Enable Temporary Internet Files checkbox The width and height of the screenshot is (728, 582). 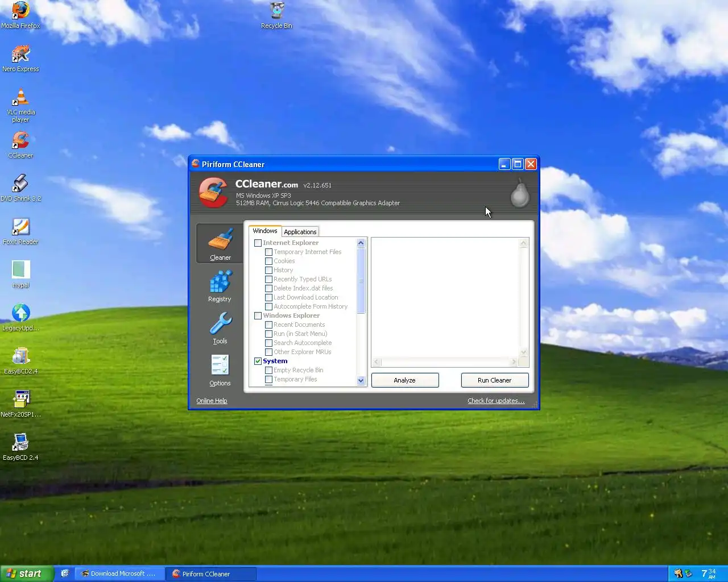268,252
